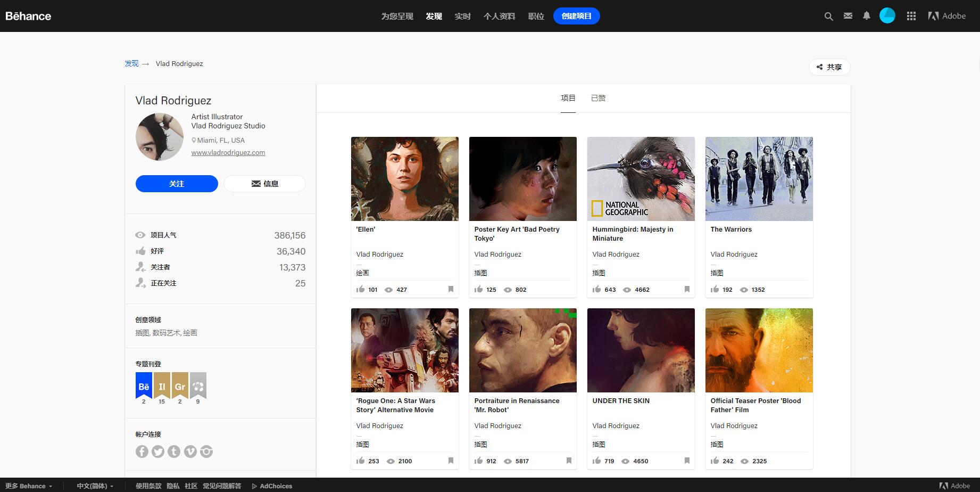This screenshot has width=980, height=492.
Task: Bookmark the Hummingbird: Majesty in Miniature project
Action: pos(687,289)
